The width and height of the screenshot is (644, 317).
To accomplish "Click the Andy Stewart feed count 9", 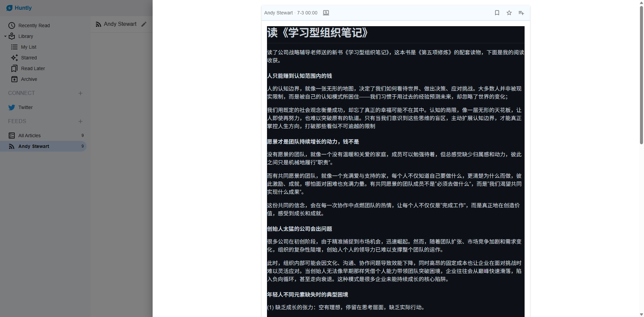I will [x=83, y=146].
